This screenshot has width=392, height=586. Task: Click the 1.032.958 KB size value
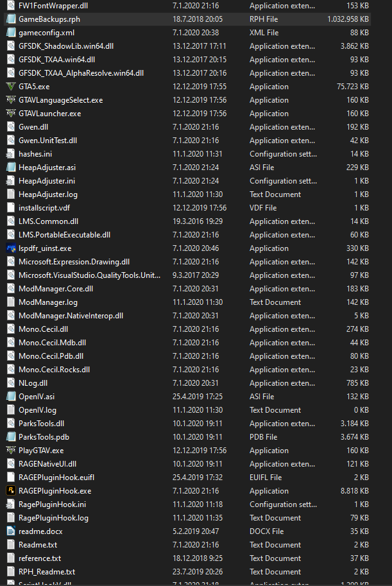click(x=348, y=19)
